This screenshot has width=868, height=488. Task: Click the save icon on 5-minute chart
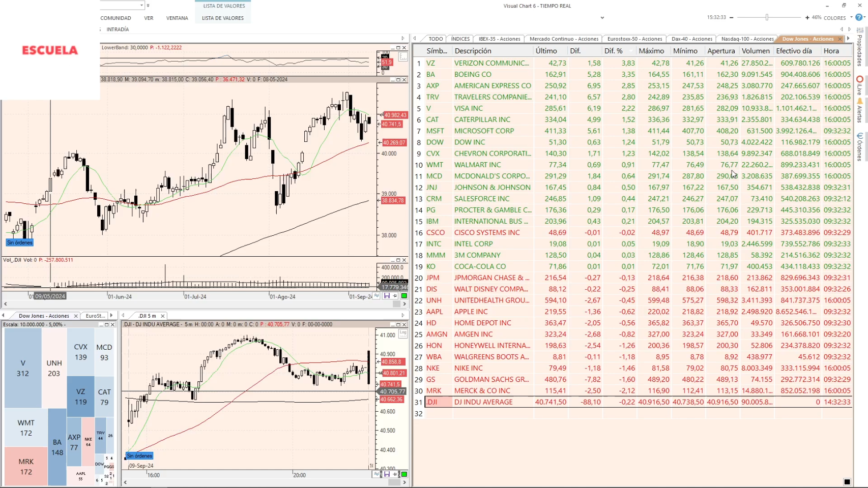387,474
